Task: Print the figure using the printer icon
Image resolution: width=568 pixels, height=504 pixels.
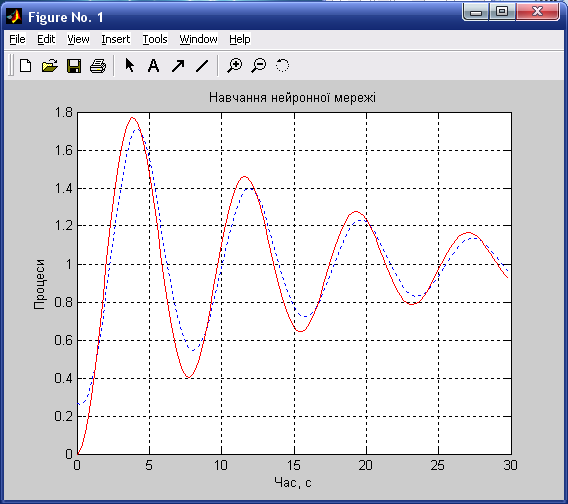Action: [98, 66]
